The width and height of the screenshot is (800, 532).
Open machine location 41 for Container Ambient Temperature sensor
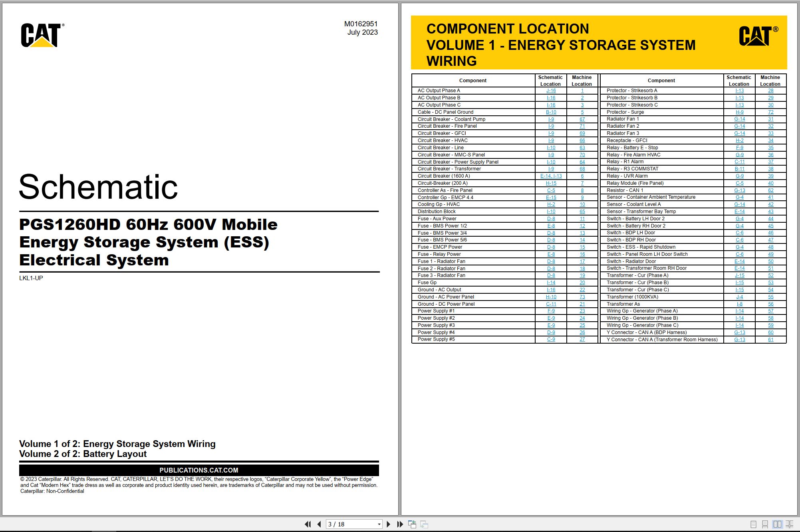(x=771, y=197)
